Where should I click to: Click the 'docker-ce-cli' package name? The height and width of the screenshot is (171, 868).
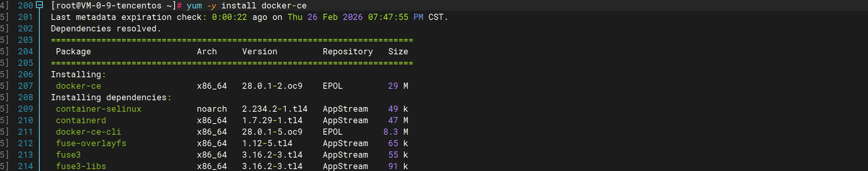(89, 132)
